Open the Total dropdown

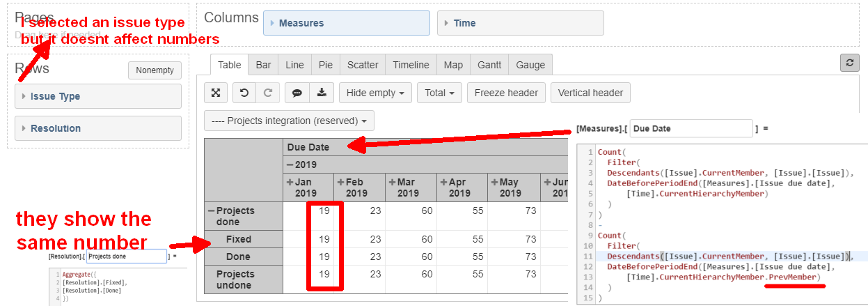(439, 93)
